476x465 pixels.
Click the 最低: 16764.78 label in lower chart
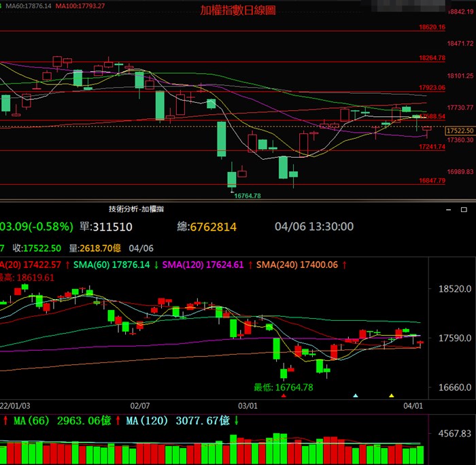tap(284, 387)
